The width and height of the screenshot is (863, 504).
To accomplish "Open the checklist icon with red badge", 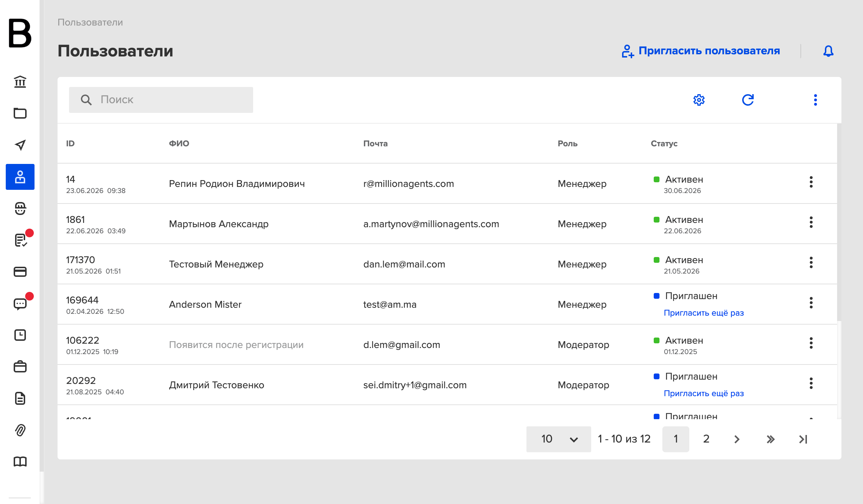I will click(x=21, y=240).
